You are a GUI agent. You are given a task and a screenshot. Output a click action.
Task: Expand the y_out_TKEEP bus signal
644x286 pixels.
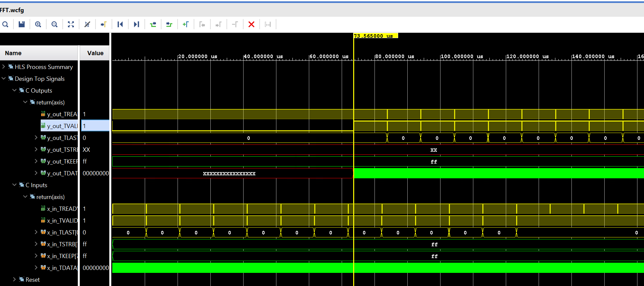coord(36,161)
